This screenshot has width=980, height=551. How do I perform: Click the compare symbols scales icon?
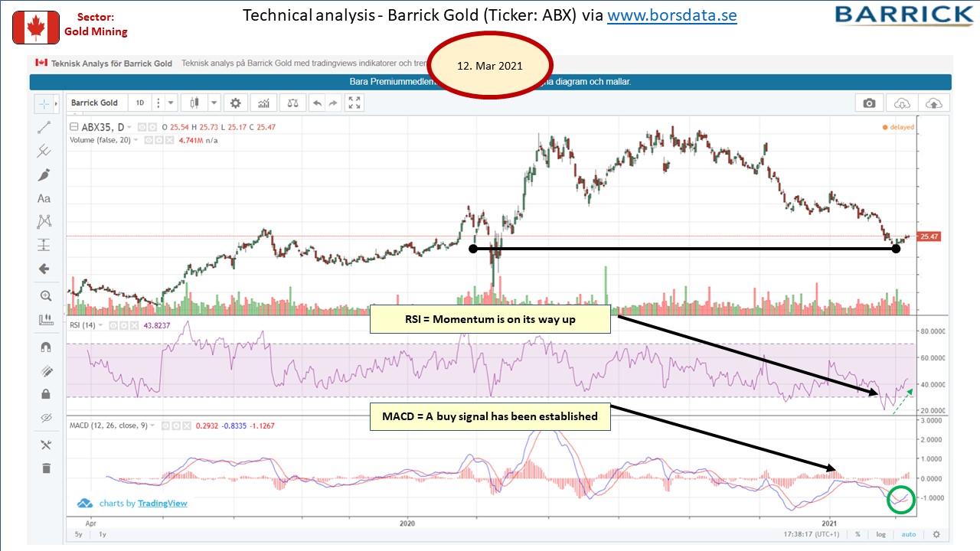(292, 103)
